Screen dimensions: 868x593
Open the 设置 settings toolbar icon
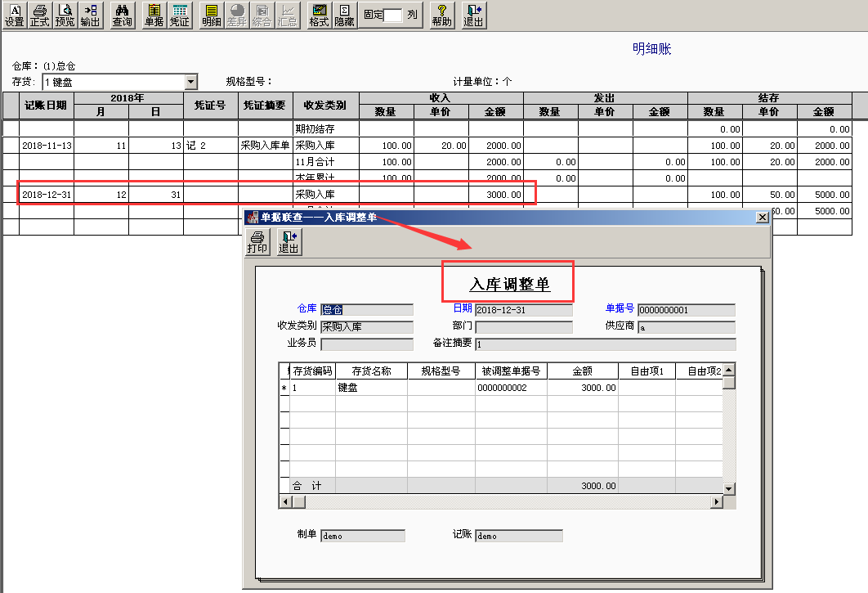click(x=14, y=15)
